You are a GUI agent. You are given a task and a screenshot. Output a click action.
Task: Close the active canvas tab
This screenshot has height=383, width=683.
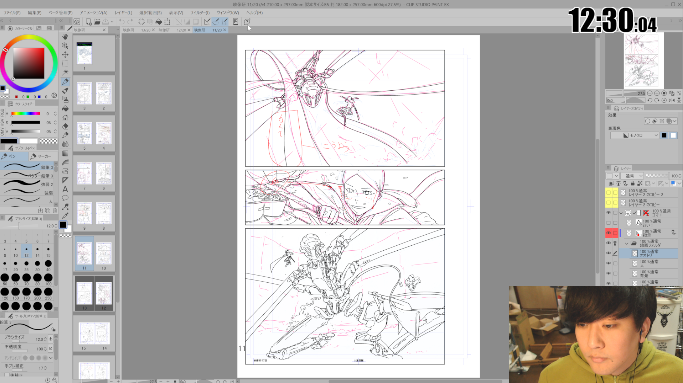coord(225,30)
